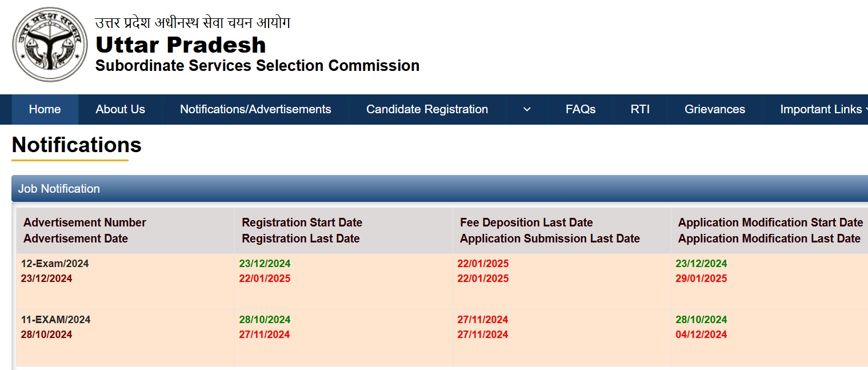Open the Home menu item

tap(45, 109)
